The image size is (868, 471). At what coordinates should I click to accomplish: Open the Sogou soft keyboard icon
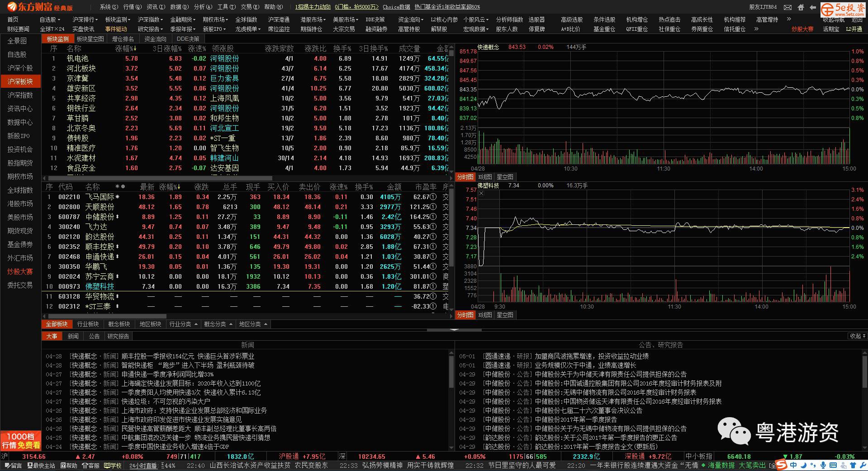(833, 465)
